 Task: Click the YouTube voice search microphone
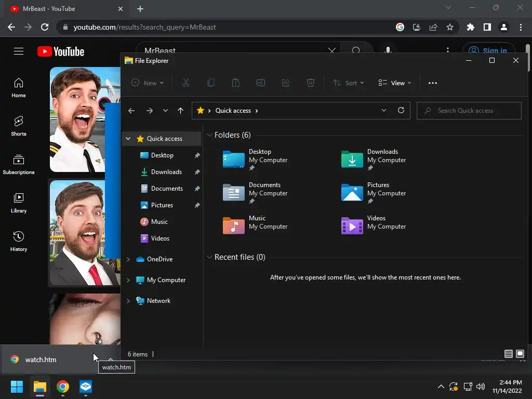click(388, 50)
